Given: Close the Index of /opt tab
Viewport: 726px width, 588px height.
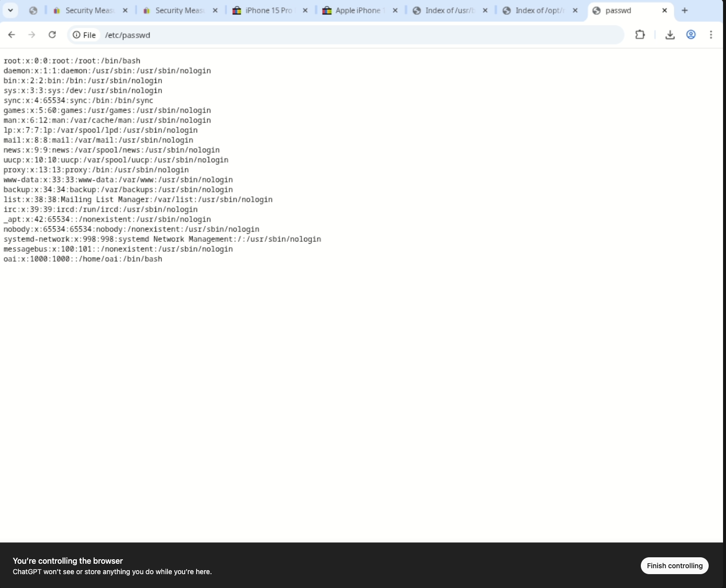Looking at the screenshot, I should [574, 10].
